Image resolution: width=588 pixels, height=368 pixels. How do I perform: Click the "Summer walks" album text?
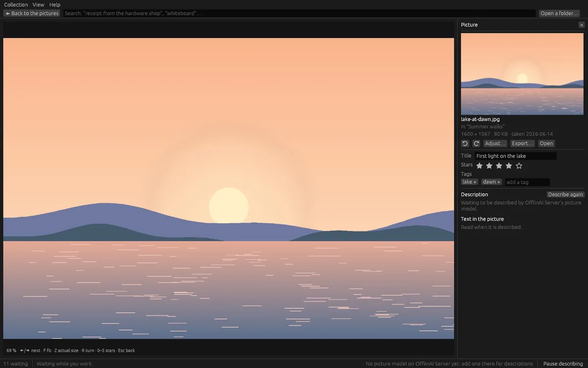click(486, 127)
